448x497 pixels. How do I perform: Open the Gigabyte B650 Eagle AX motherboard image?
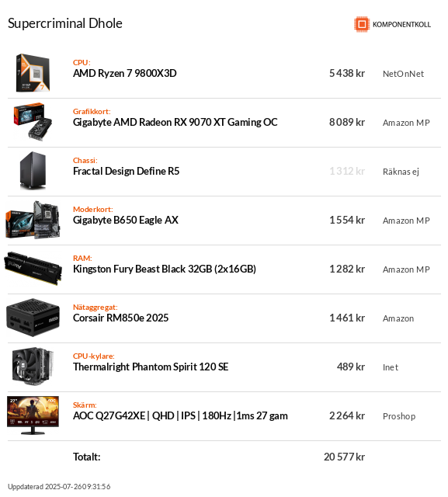pyautogui.click(x=33, y=220)
